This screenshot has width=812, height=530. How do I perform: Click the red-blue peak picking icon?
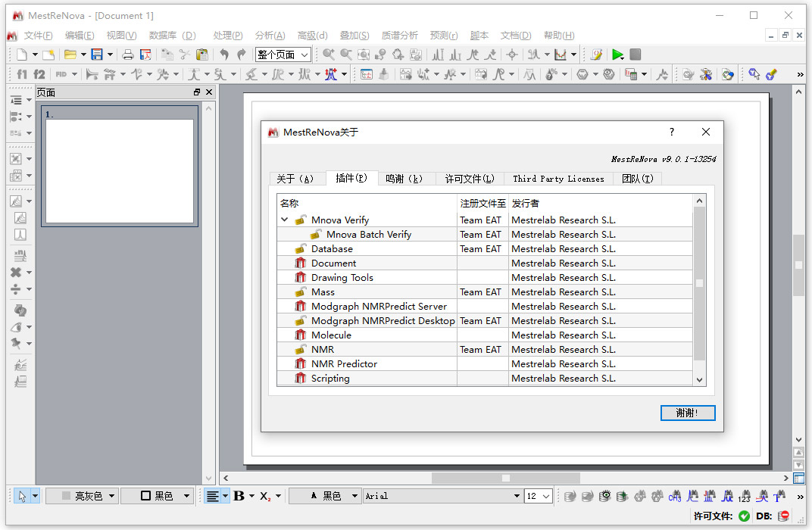point(331,74)
